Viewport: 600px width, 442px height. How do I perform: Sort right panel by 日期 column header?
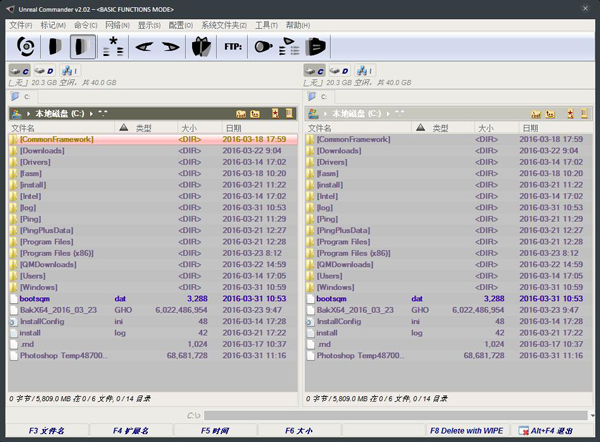pos(556,128)
